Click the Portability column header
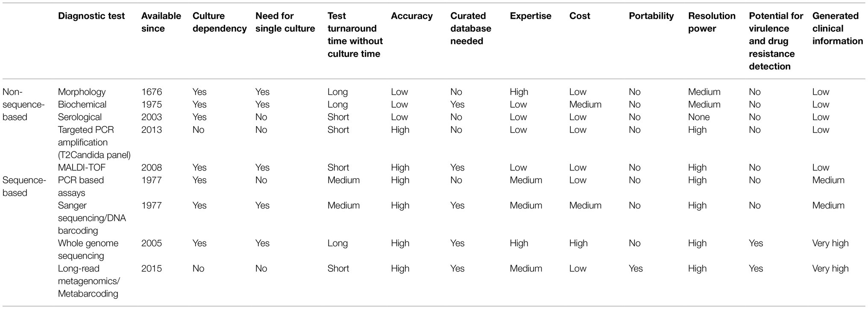 [x=651, y=16]
